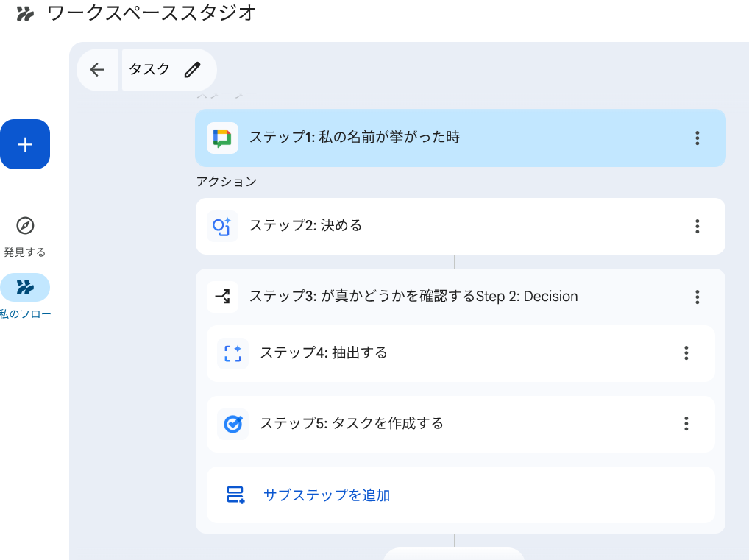Open more options menu for ステップ2
The image size is (749, 560).
pos(697,226)
